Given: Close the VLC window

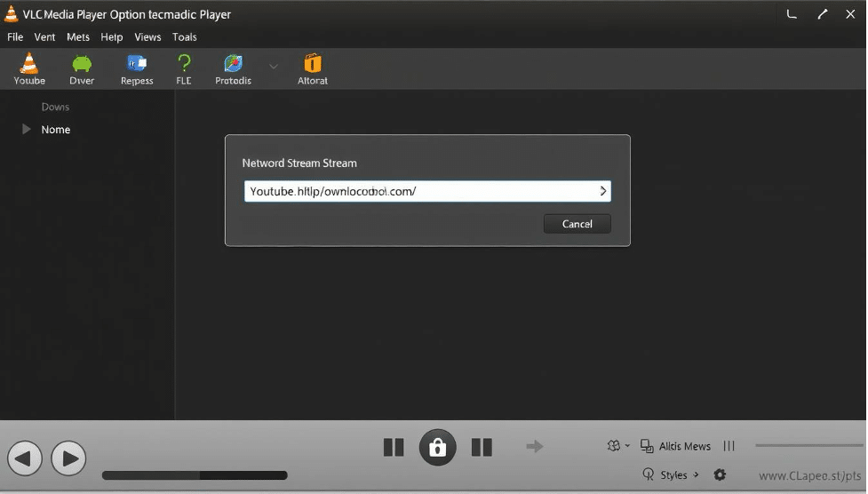Looking at the screenshot, I should click(x=850, y=14).
